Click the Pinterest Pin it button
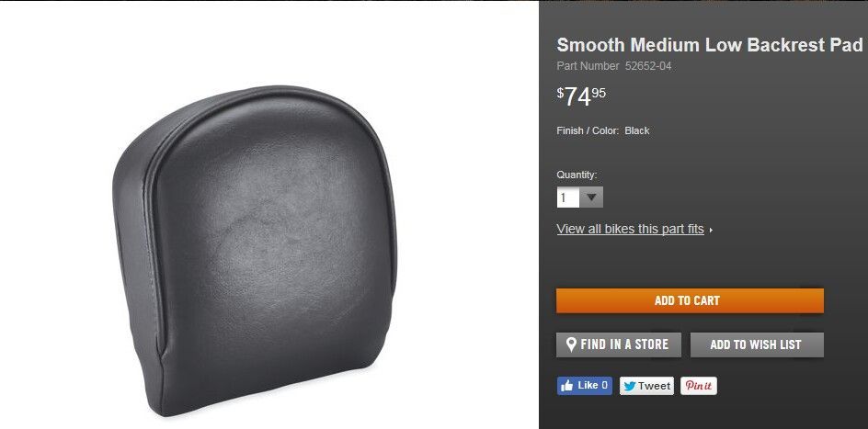The width and height of the screenshot is (868, 429). pyautogui.click(x=699, y=386)
